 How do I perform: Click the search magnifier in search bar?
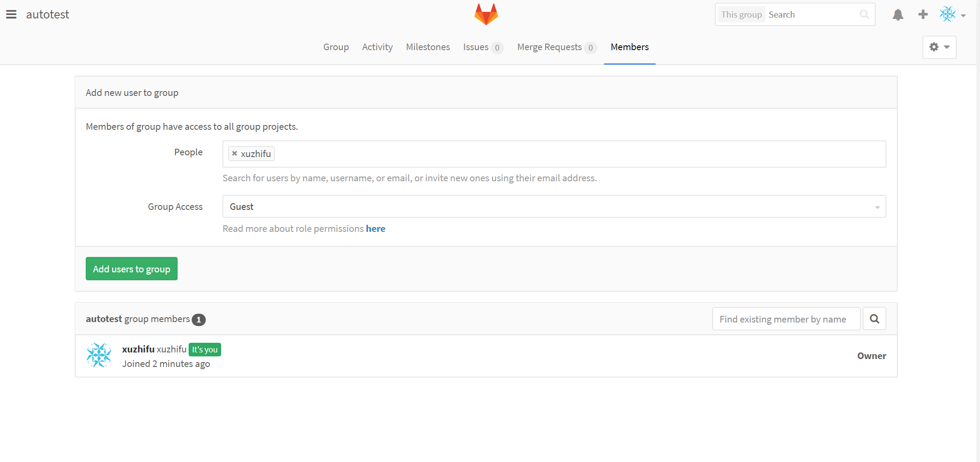click(864, 14)
